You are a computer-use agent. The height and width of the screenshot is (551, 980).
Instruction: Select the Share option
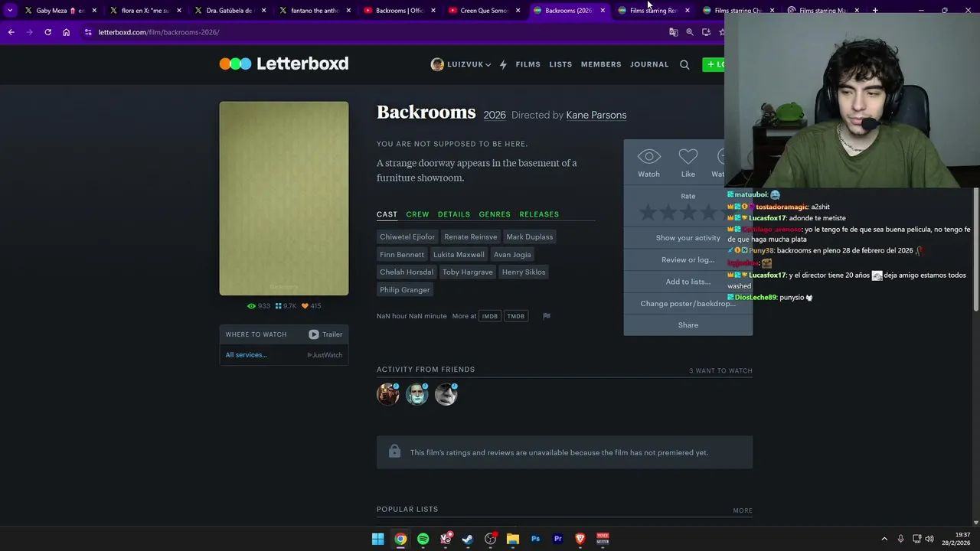point(688,325)
